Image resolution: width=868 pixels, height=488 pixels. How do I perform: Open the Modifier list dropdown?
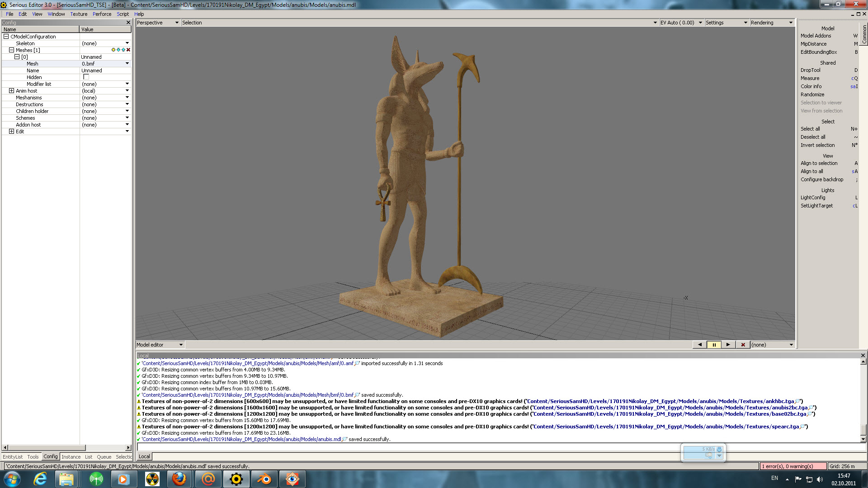[x=127, y=84]
